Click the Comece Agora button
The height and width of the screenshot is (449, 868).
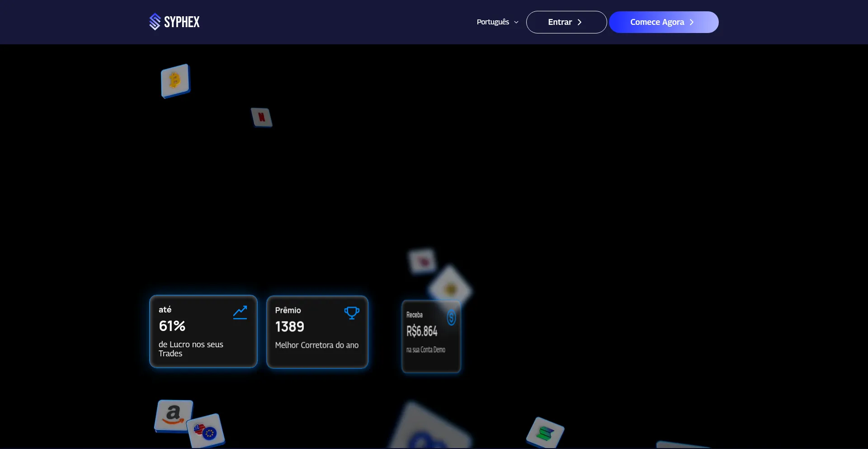pyautogui.click(x=664, y=22)
